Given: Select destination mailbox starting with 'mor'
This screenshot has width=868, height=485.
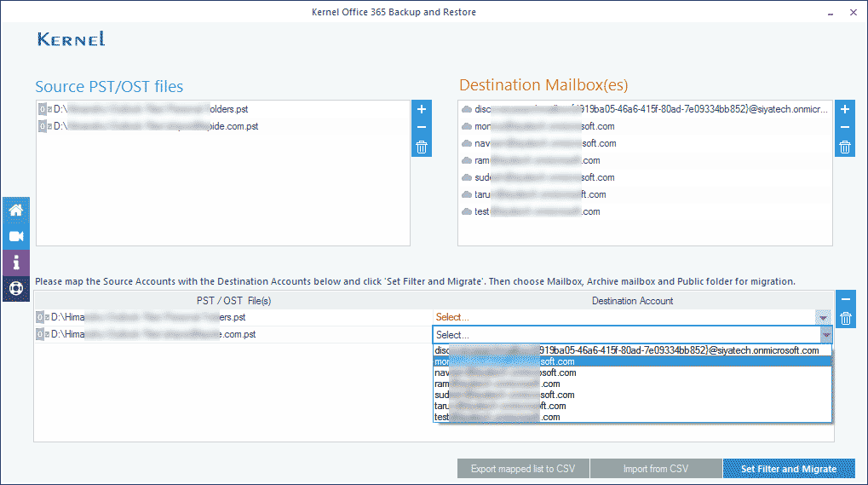Looking at the screenshot, I should click(538, 126).
